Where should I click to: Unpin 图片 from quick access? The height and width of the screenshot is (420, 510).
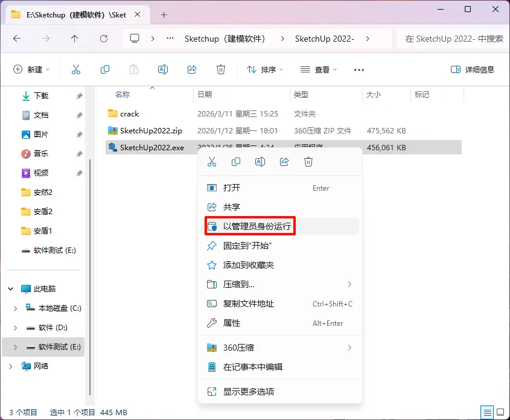click(x=79, y=134)
